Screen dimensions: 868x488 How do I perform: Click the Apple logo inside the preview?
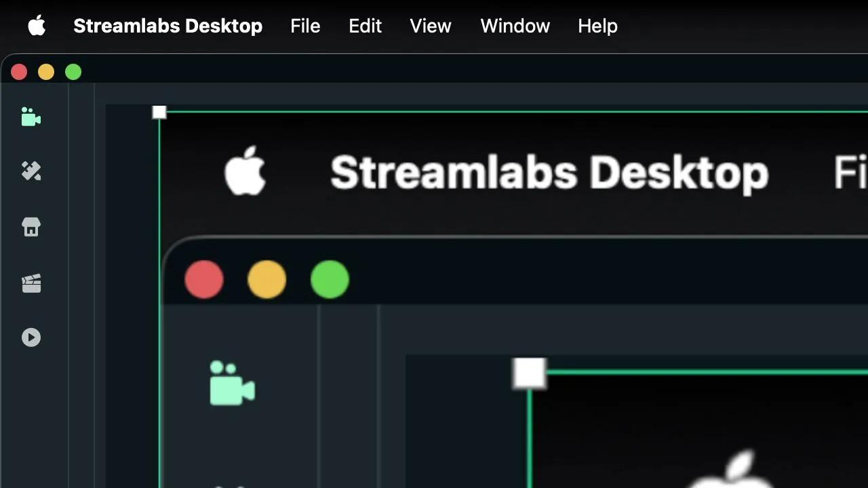coord(245,171)
